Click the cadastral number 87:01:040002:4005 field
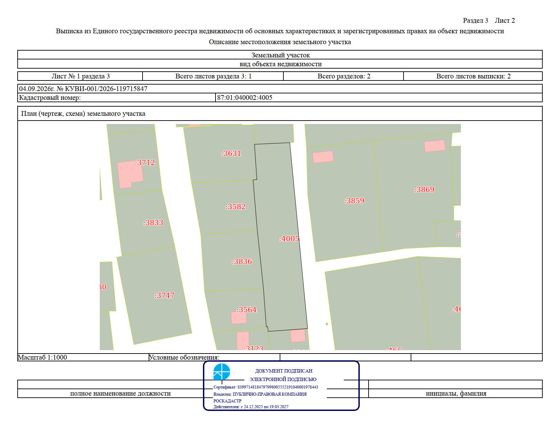560x433 pixels. [379, 98]
